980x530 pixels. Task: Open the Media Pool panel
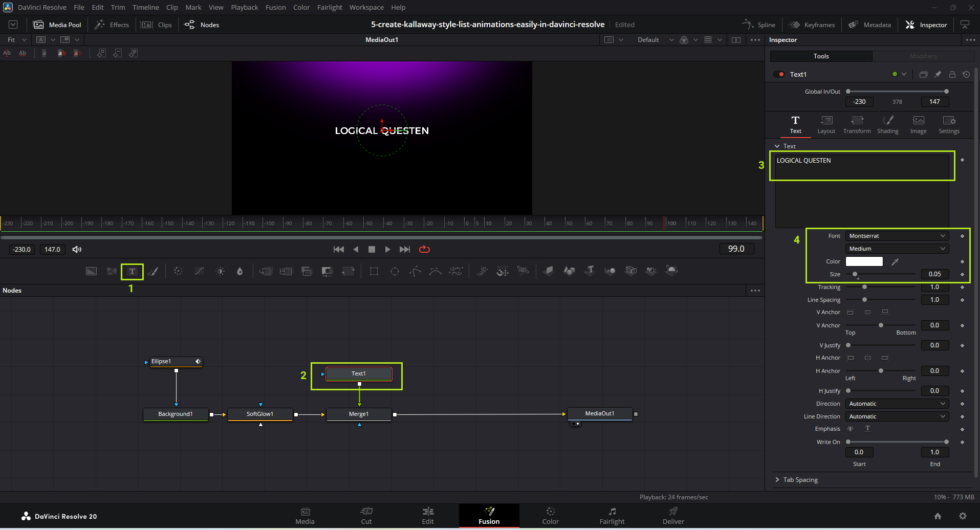point(57,25)
